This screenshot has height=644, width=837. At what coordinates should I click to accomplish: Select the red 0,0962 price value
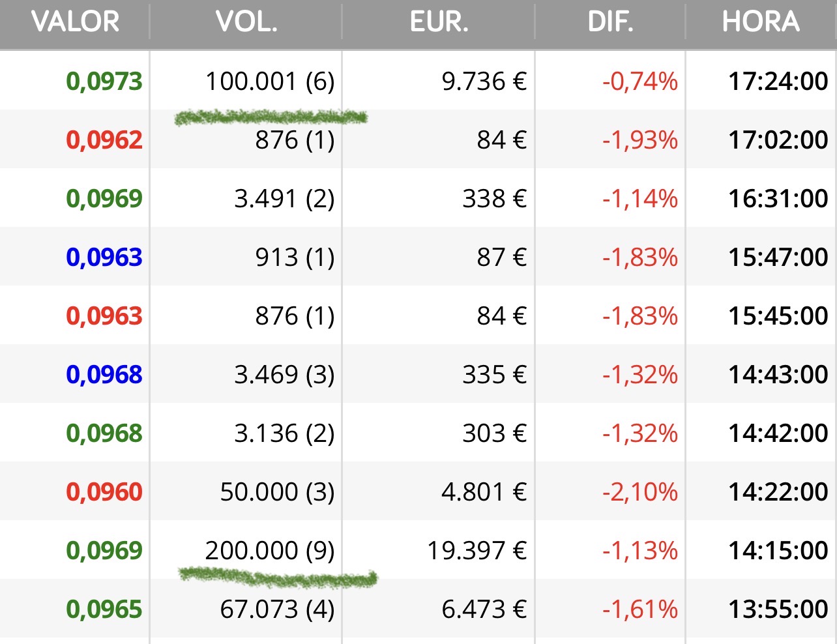coord(104,140)
